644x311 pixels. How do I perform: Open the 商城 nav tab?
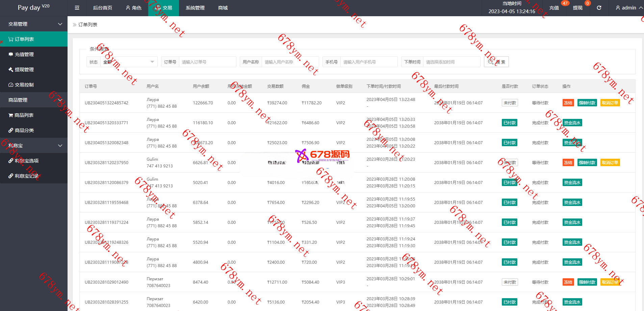coord(223,8)
